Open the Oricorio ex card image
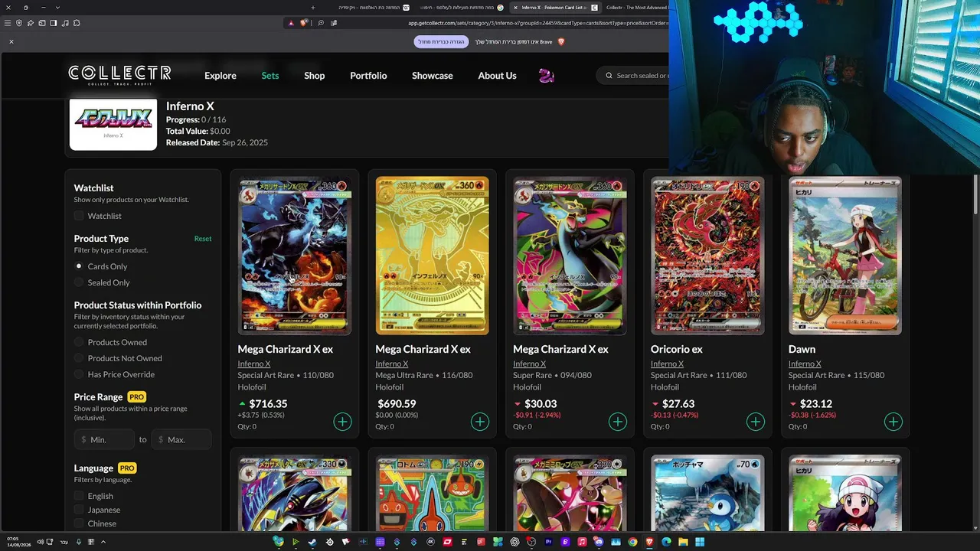 pyautogui.click(x=707, y=256)
